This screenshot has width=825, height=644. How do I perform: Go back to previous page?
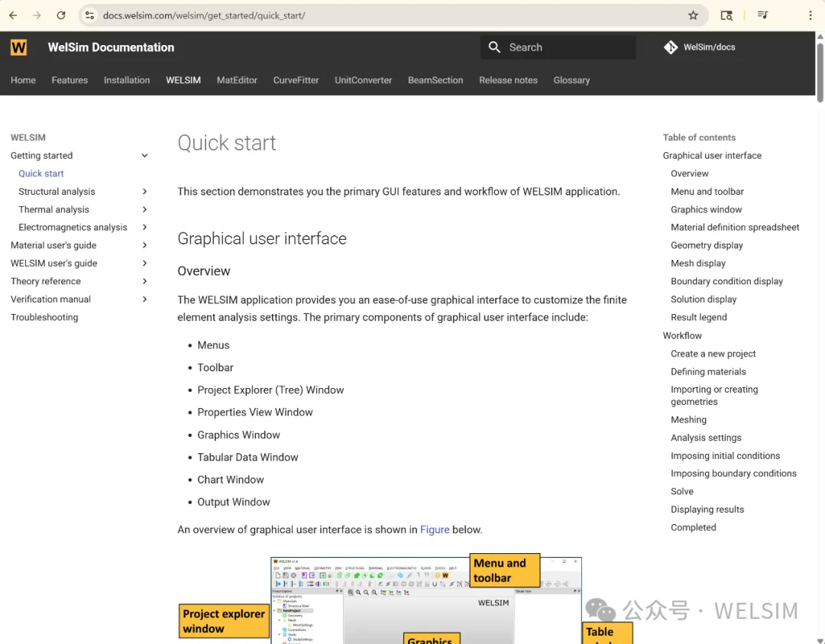click(x=13, y=15)
